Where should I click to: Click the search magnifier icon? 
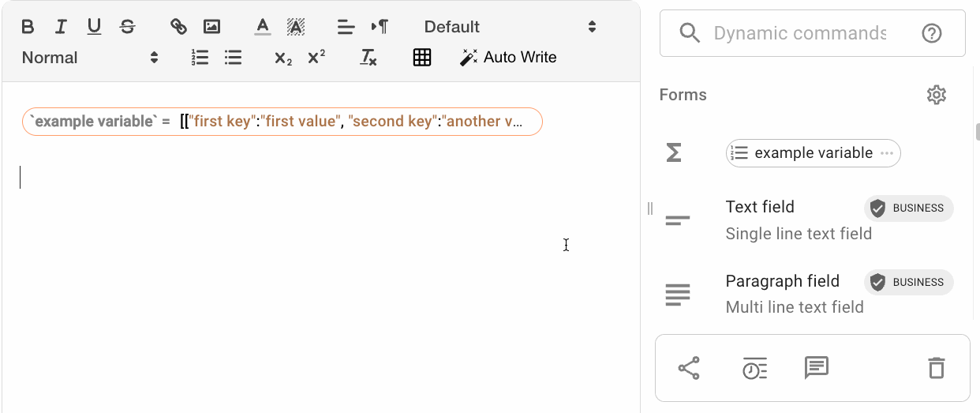(x=690, y=33)
